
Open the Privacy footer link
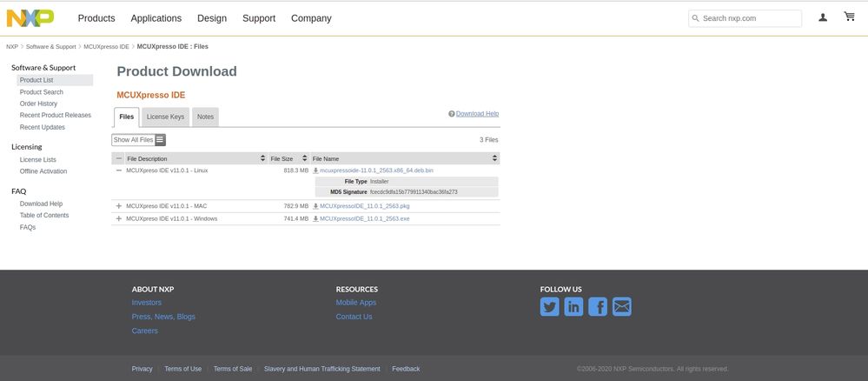142,369
